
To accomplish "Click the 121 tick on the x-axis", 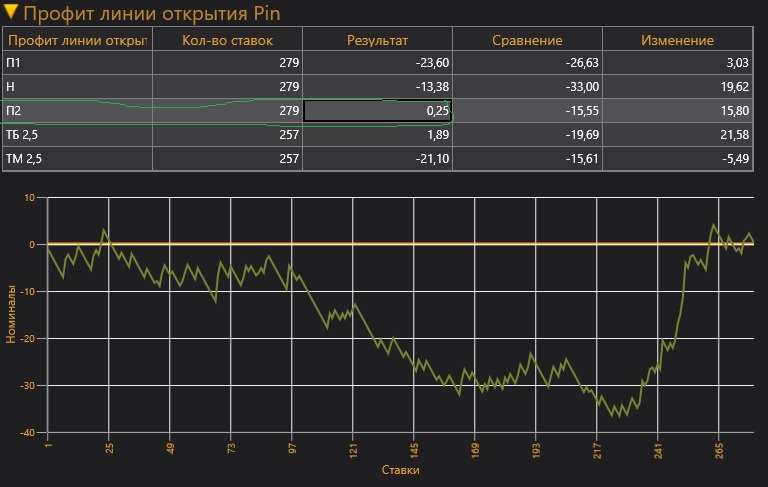I will [353, 445].
